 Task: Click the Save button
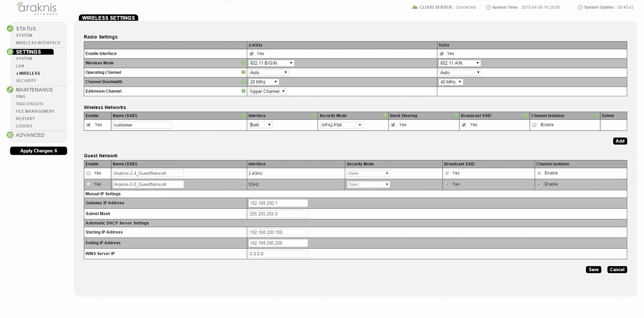[x=593, y=270]
